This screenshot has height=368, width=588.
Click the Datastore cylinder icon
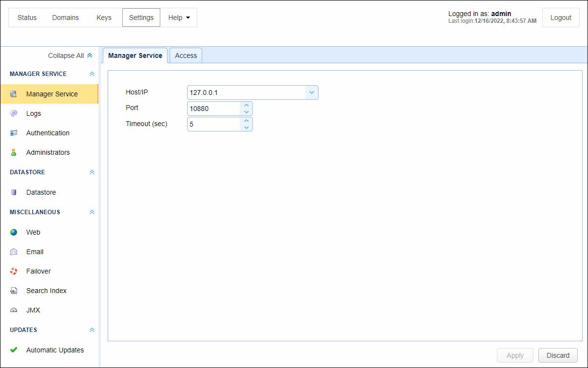[14, 192]
